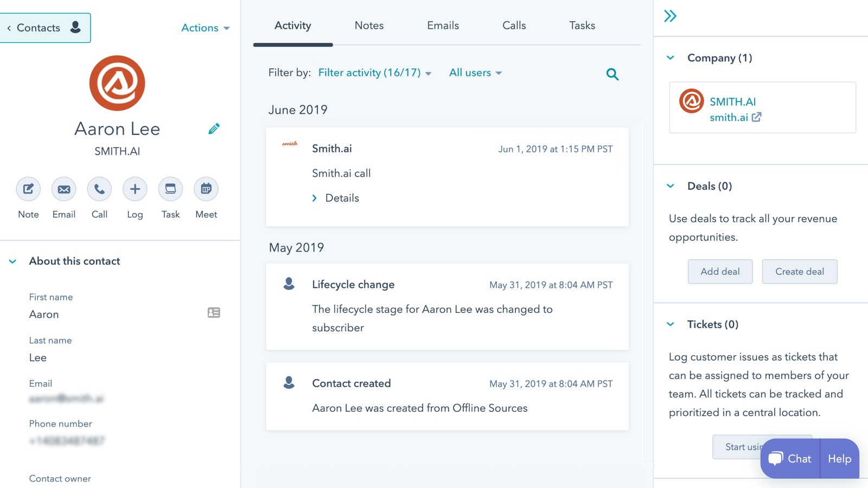The height and width of the screenshot is (488, 868).
Task: Open the activity search magnifier
Action: coord(612,74)
